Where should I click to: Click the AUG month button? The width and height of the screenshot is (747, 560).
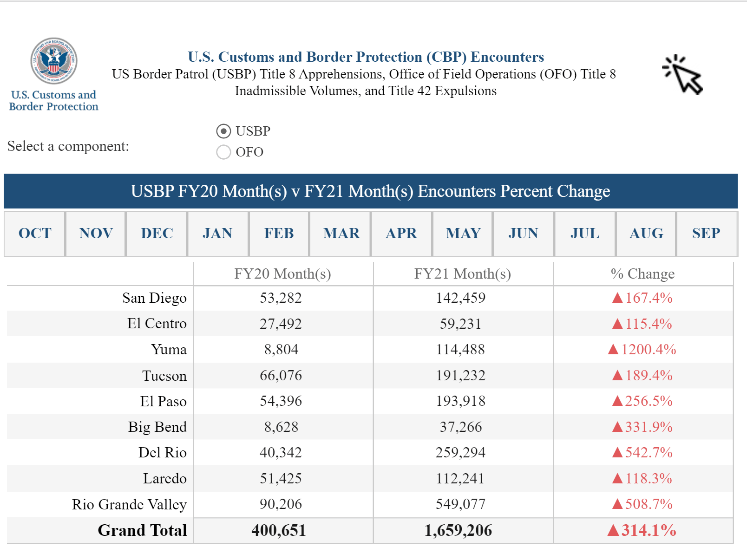pos(646,234)
